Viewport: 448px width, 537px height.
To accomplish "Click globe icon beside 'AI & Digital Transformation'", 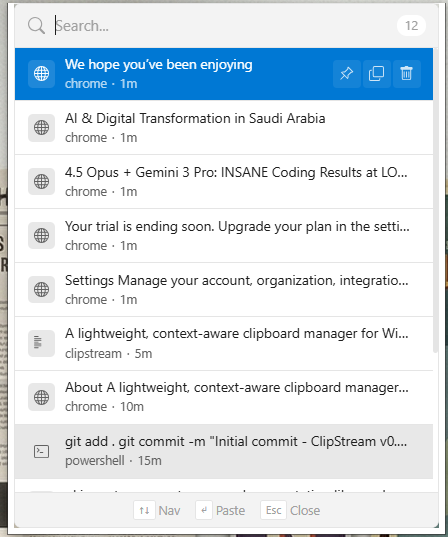I will tap(41, 128).
